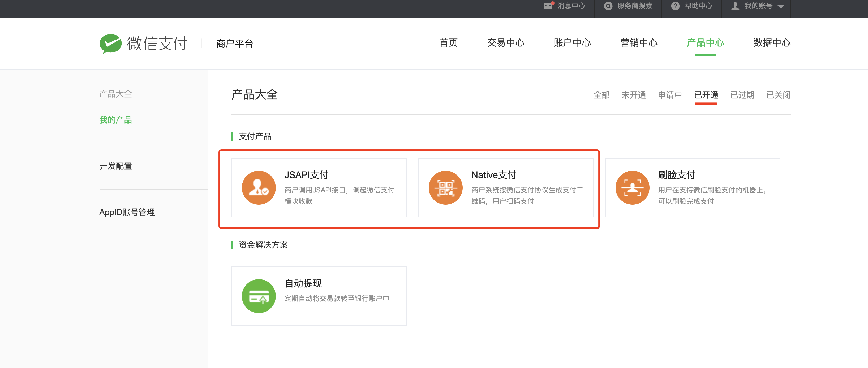
Task: Go to AppID账号管理 page
Action: 127,212
